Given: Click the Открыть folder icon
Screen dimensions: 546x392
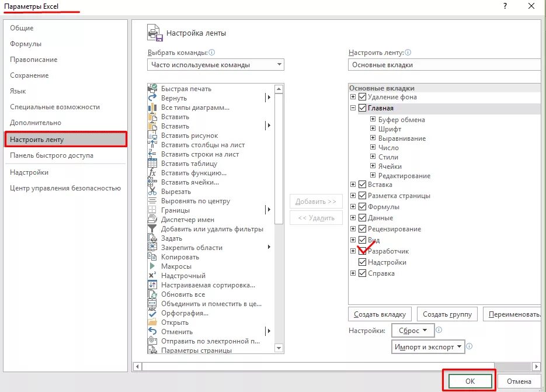Looking at the screenshot, I should pos(152,322).
